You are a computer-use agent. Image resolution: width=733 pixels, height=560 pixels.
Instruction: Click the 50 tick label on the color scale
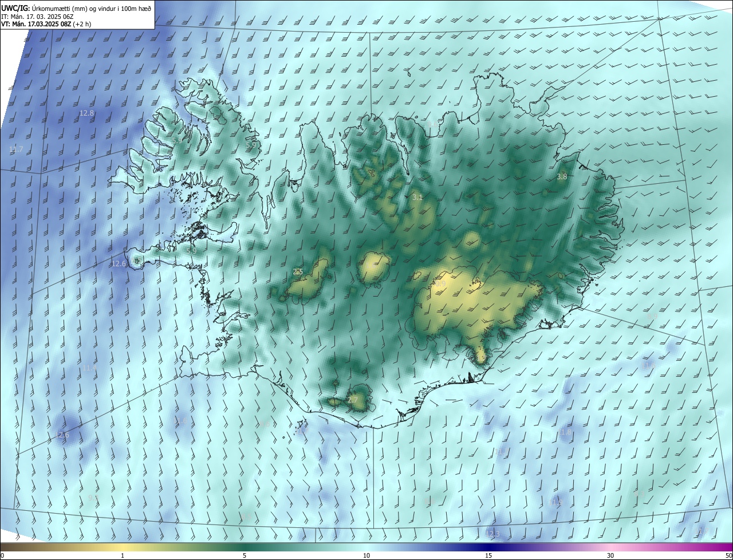[x=728, y=555]
